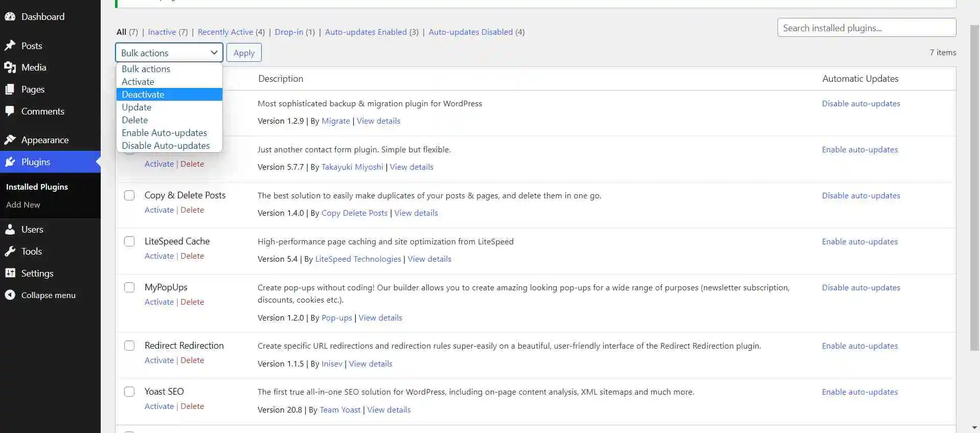Tick the Yoast SEO plugin checkbox
The width and height of the screenshot is (980, 433).
point(129,392)
